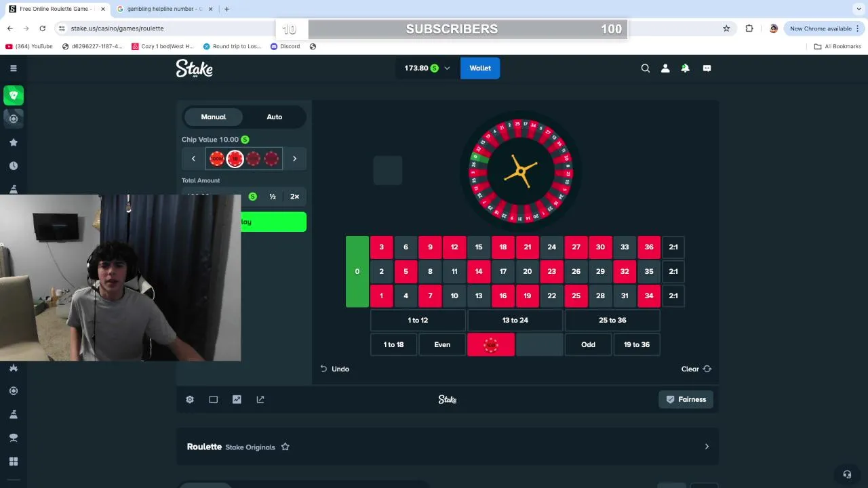Image resolution: width=868 pixels, height=488 pixels.
Task: Open Cozy 1 bed West H bookmark
Action: point(163,46)
